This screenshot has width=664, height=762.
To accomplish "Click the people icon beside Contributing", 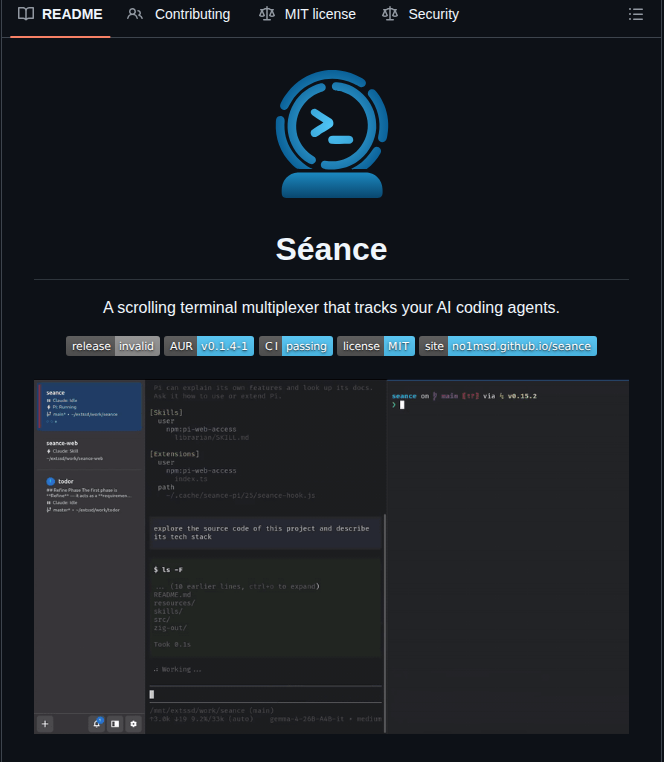I will [x=135, y=14].
